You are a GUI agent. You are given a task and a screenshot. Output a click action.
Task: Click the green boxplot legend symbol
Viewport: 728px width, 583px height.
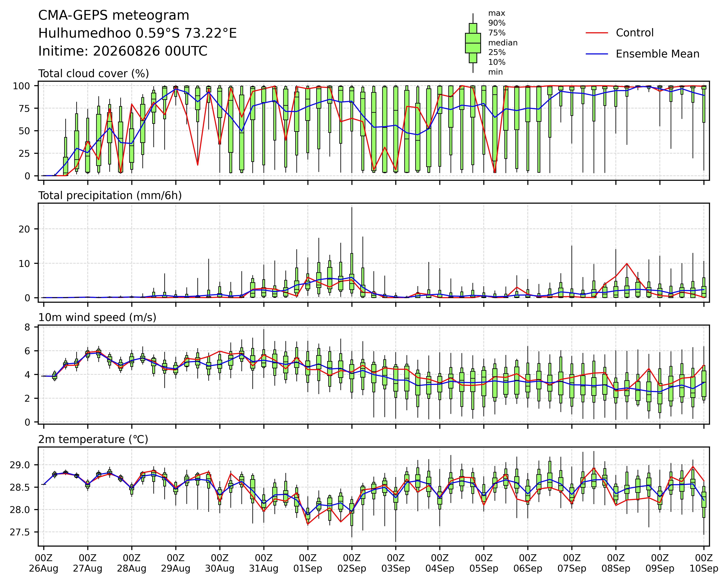pos(473,43)
